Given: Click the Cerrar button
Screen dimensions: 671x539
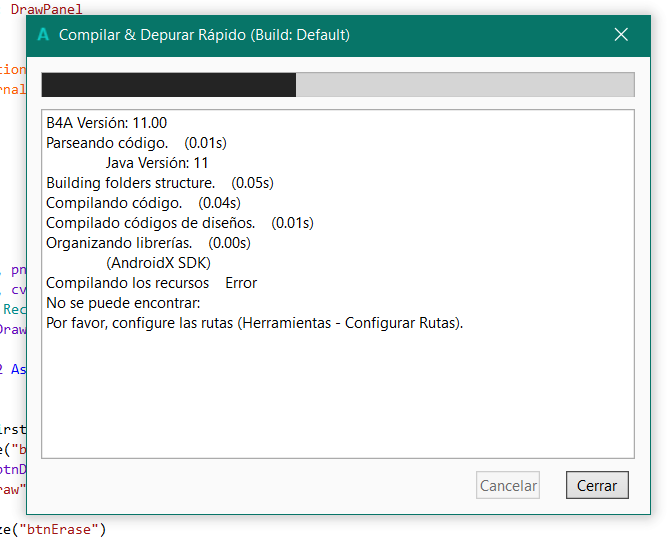Looking at the screenshot, I should pyautogui.click(x=597, y=485).
